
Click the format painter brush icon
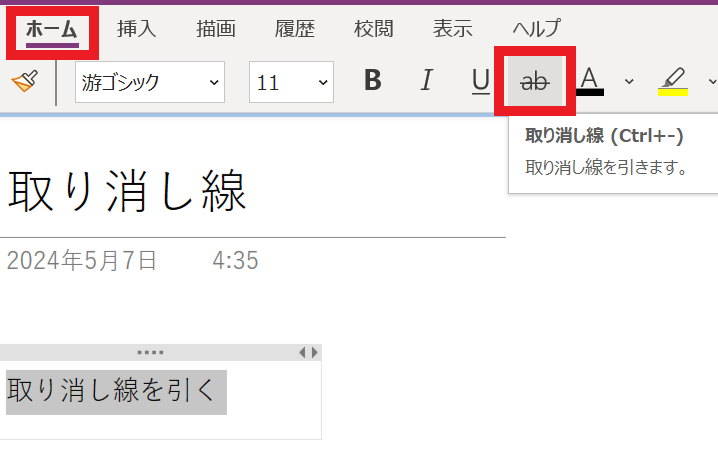tap(25, 82)
